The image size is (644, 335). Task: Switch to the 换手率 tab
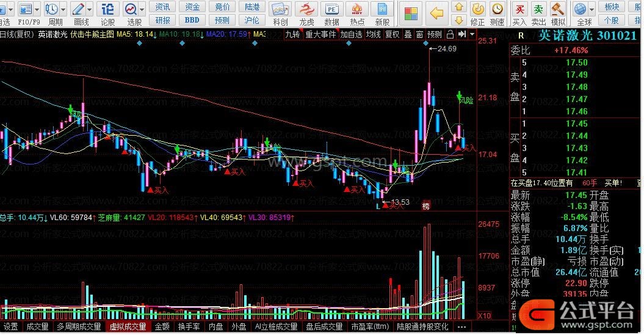[189, 327]
